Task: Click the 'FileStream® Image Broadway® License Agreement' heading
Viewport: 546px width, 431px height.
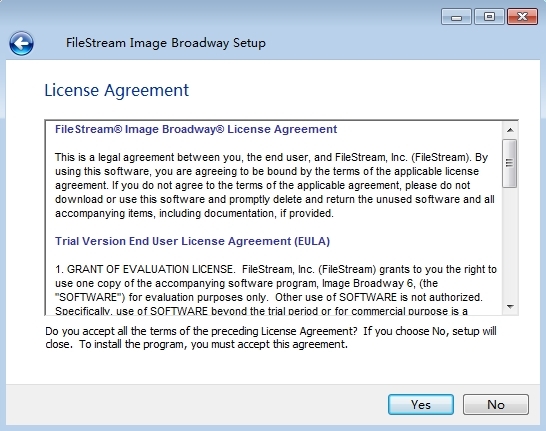Action: pyautogui.click(x=196, y=129)
